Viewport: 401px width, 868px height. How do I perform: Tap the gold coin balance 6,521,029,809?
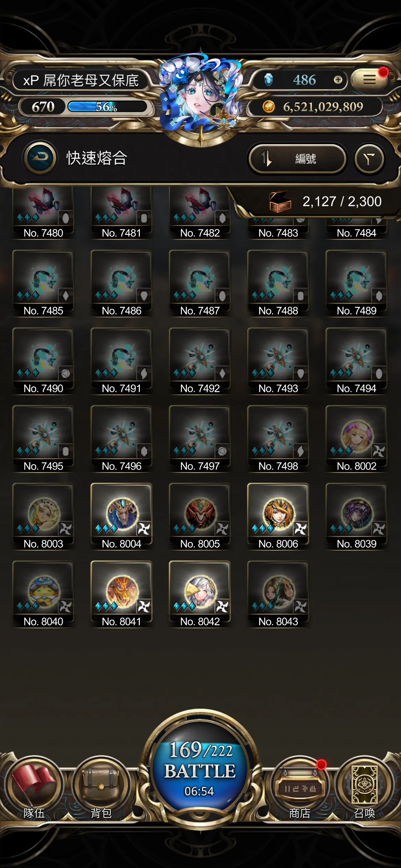click(x=315, y=107)
